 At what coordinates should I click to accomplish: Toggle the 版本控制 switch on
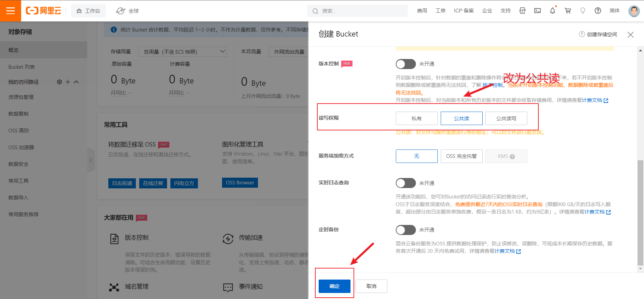pos(406,64)
